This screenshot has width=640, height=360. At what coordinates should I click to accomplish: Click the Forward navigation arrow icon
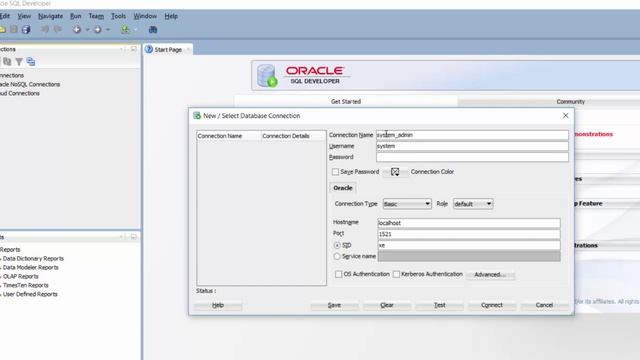click(x=98, y=29)
